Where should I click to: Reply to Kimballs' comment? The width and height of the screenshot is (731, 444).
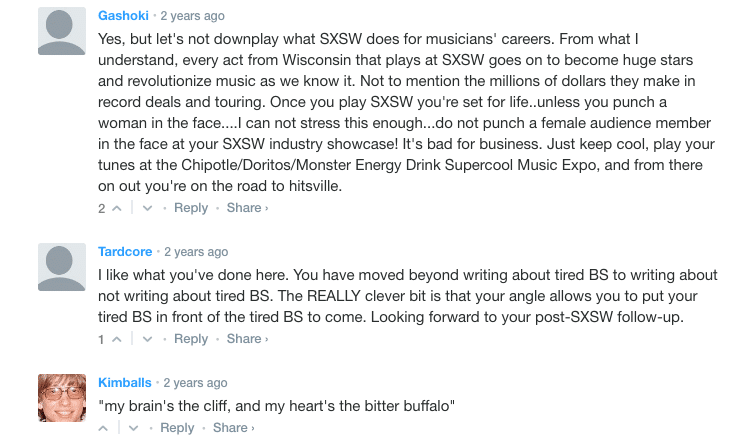[177, 428]
